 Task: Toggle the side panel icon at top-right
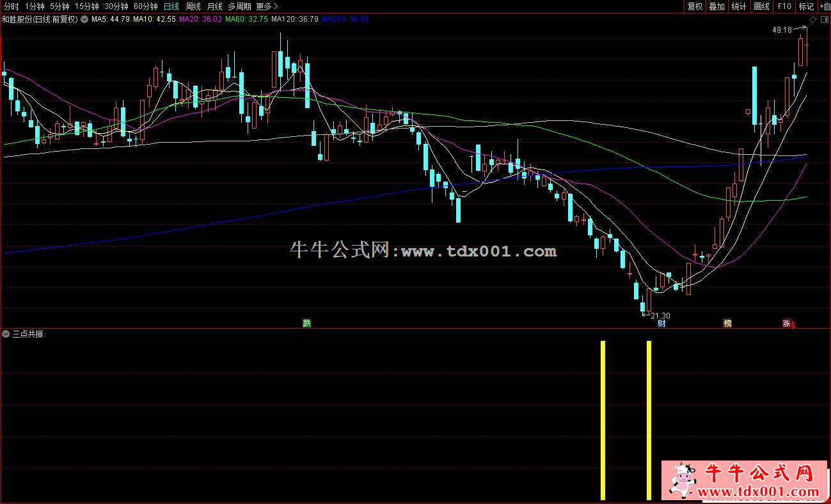coord(824,19)
